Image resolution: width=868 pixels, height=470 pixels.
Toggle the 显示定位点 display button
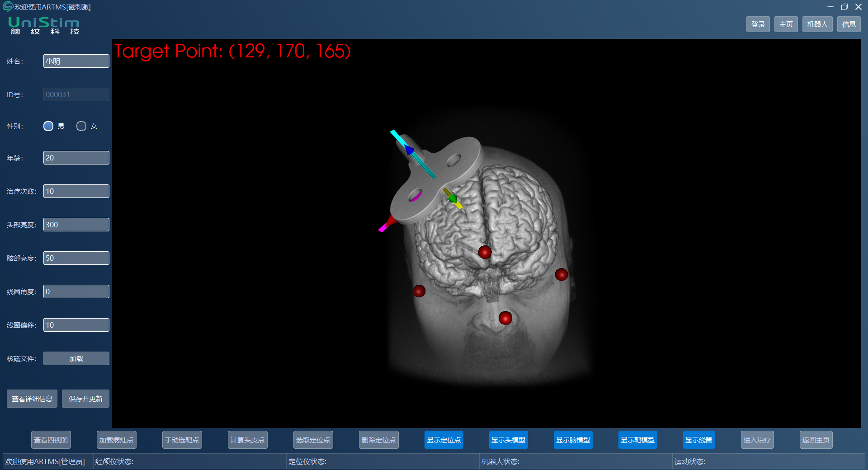(443, 440)
